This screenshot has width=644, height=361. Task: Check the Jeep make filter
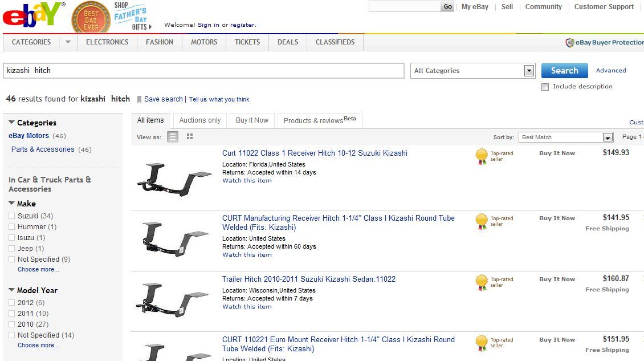click(12, 248)
